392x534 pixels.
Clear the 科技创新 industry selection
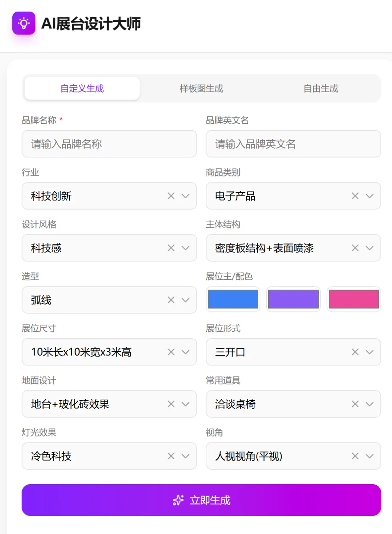[x=171, y=196]
